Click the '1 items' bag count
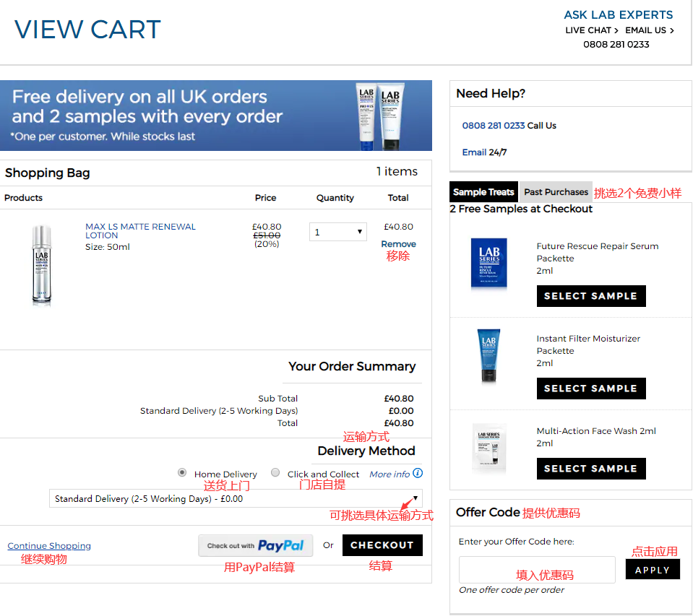Image resolution: width=693 pixels, height=616 pixels. [x=397, y=171]
